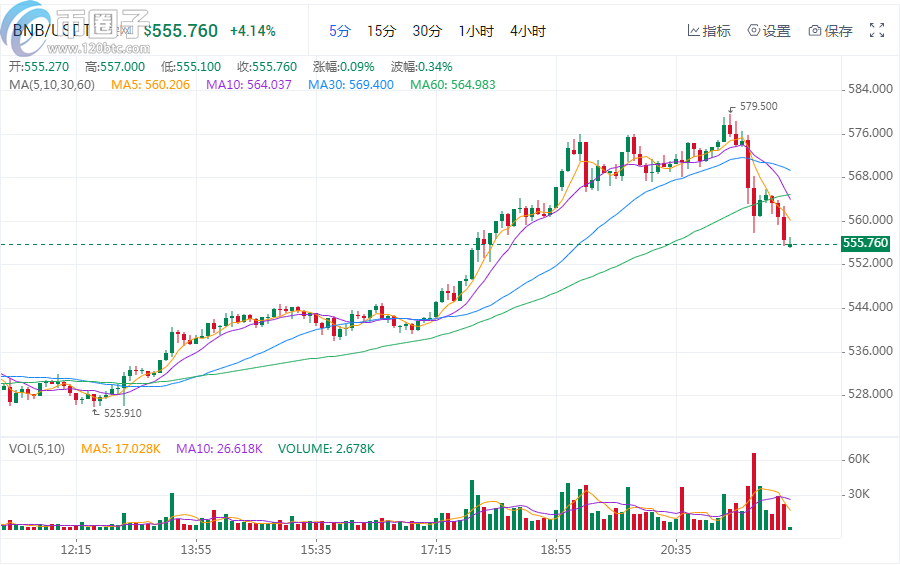Click the 552.000 price axis label
The height and width of the screenshot is (565, 900).
(x=870, y=263)
